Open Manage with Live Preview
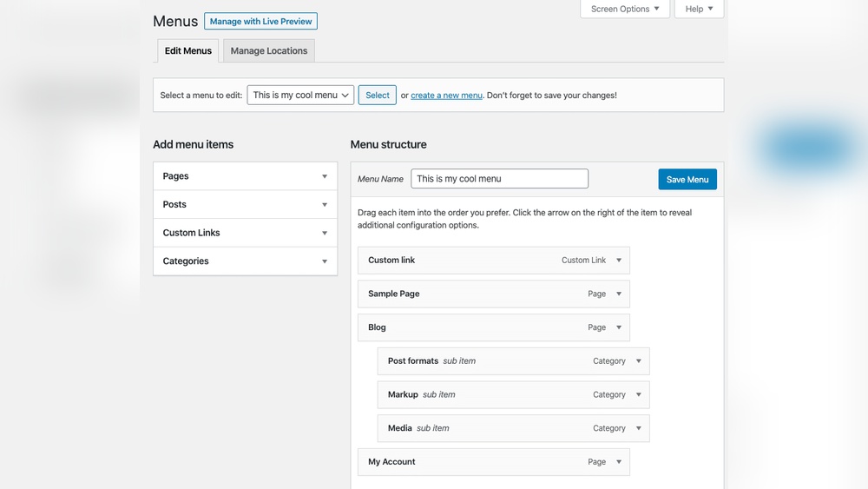Image resolution: width=868 pixels, height=489 pixels. tap(260, 21)
